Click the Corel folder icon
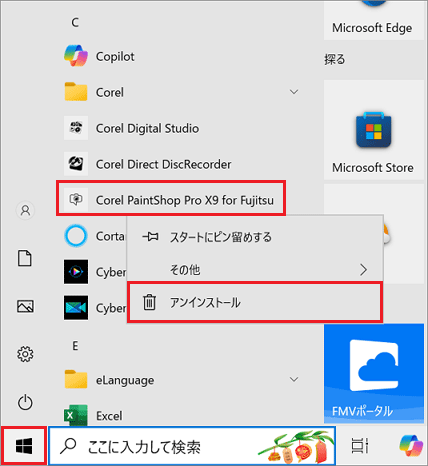Viewport: 428px width, 466px height. pyautogui.click(x=76, y=92)
